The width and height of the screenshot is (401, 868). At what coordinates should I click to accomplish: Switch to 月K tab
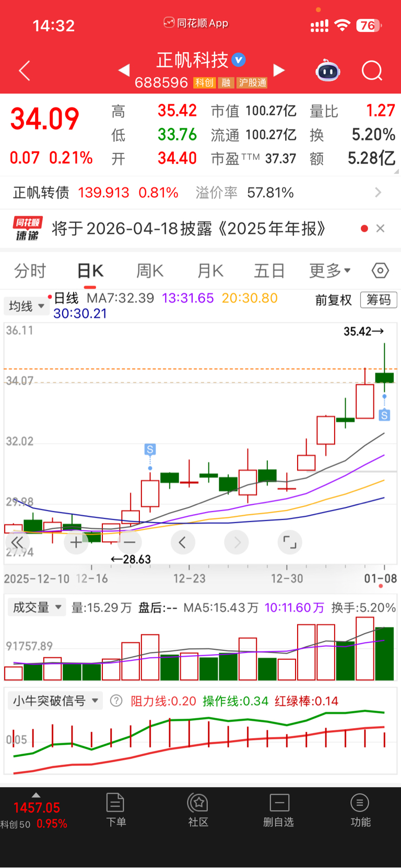tap(210, 270)
